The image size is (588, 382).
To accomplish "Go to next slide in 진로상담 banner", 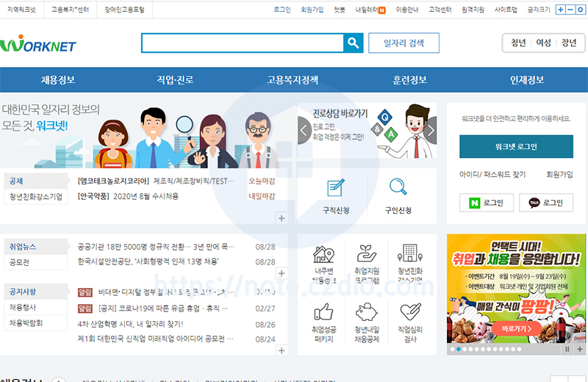I will click(431, 130).
